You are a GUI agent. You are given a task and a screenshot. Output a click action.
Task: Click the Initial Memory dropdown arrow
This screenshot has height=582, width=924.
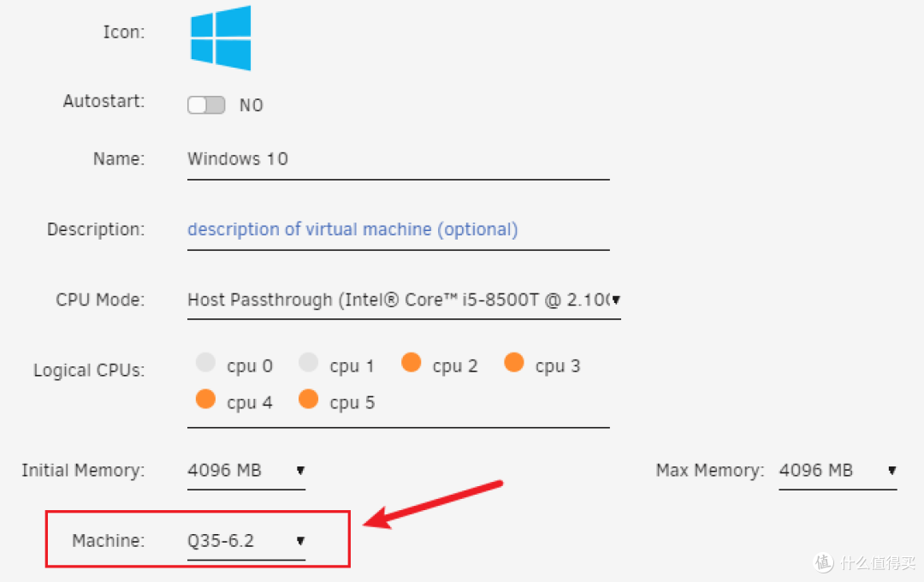300,471
